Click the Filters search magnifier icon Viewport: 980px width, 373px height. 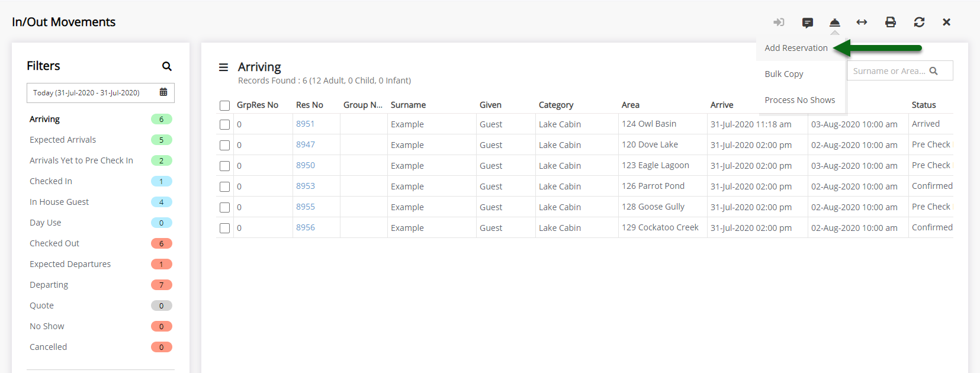click(167, 66)
